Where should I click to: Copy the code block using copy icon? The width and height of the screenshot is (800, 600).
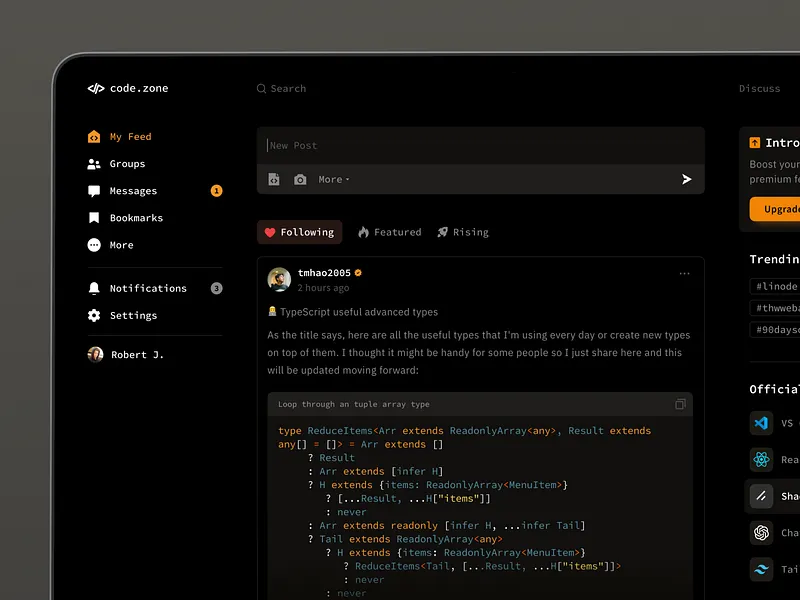[x=680, y=404]
